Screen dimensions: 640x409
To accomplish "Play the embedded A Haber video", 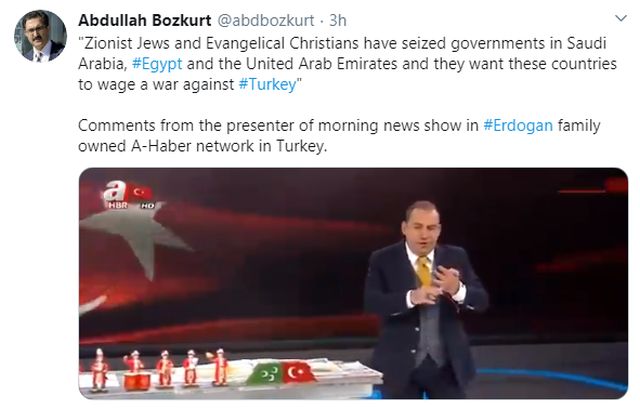I will (x=353, y=283).
